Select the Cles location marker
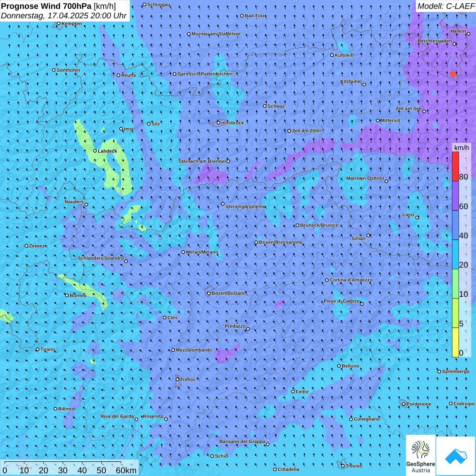 (165, 318)
